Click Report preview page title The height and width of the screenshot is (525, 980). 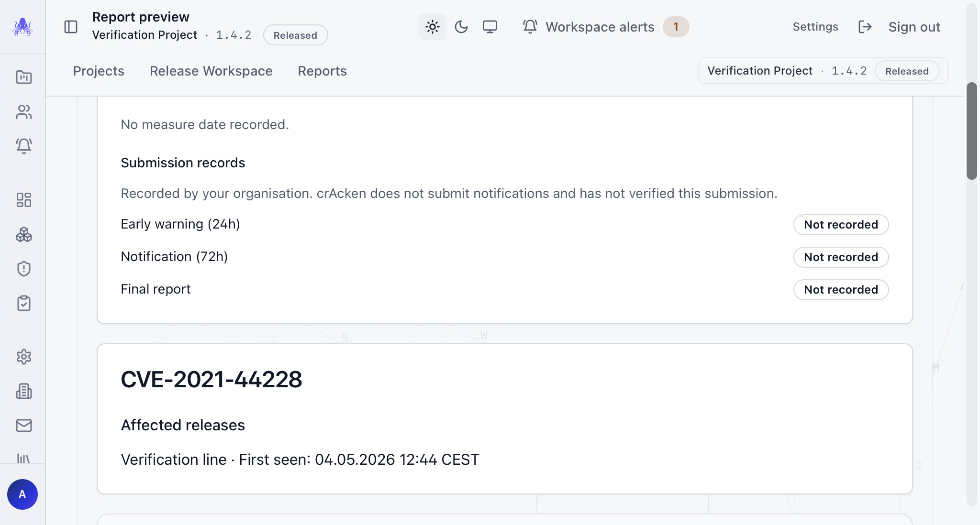coord(141,17)
